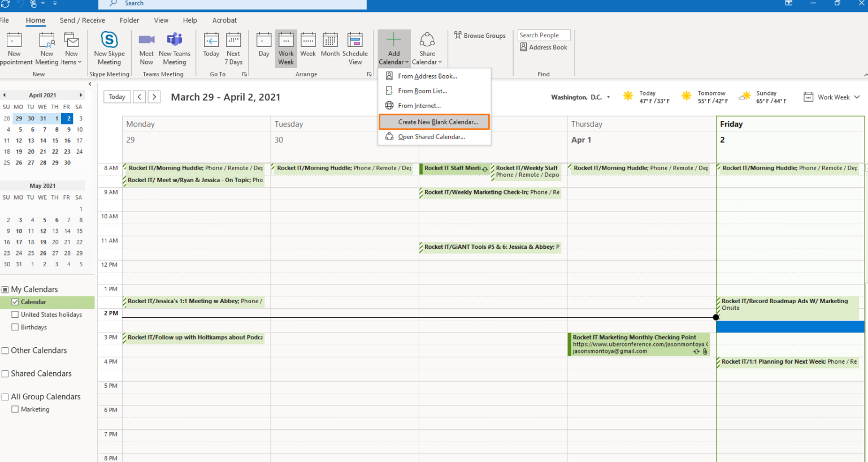
Task: Click Browse Groups
Action: point(480,35)
